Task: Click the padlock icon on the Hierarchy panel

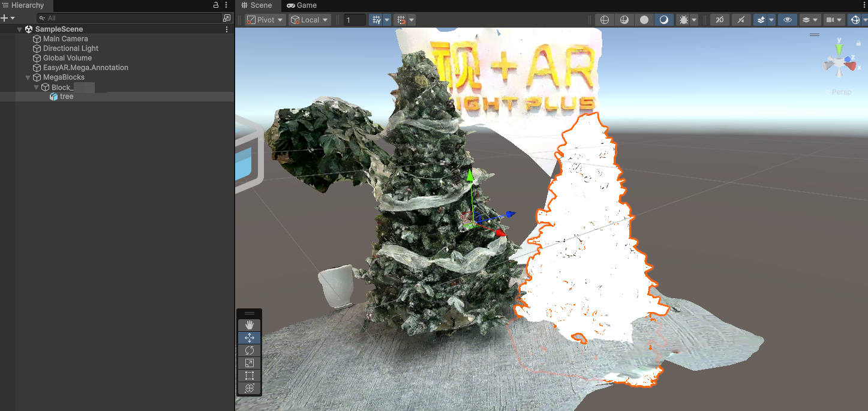Action: (215, 5)
